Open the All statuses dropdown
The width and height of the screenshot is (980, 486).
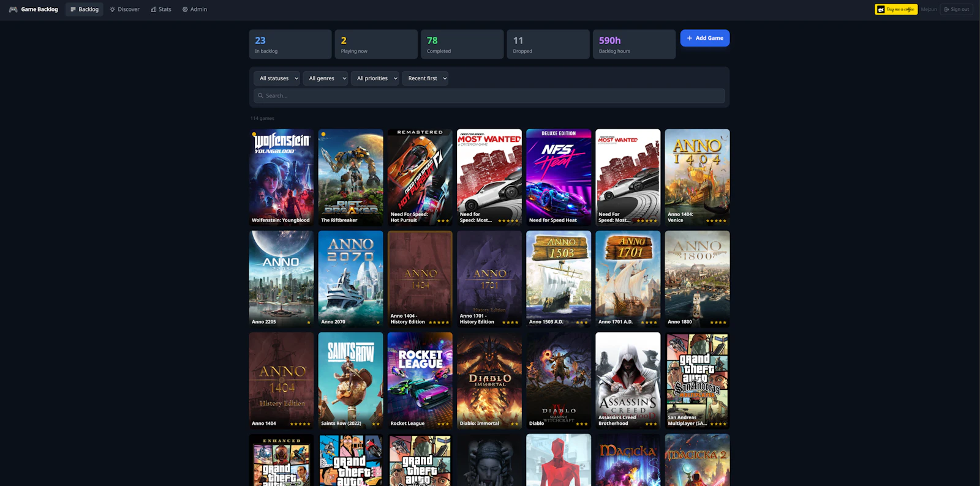point(277,78)
